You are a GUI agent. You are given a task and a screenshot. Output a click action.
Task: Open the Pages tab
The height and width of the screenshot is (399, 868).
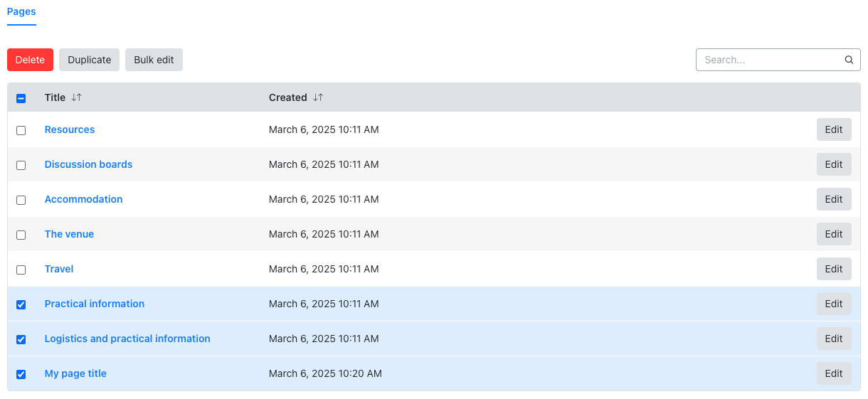coord(21,12)
